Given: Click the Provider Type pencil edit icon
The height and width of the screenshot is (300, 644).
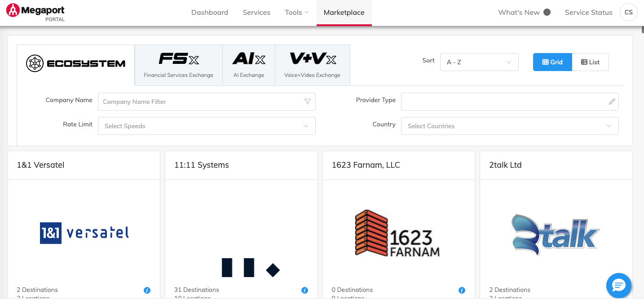Looking at the screenshot, I should point(612,102).
